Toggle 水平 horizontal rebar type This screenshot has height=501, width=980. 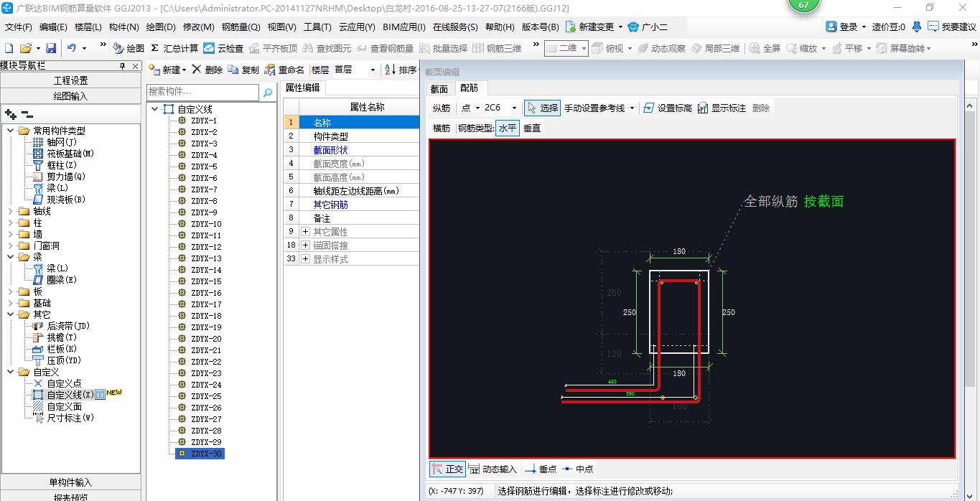(507, 128)
